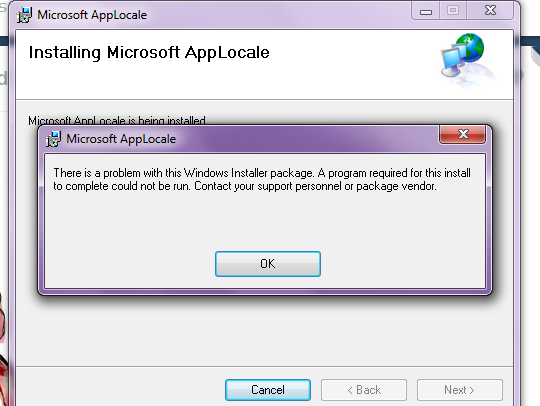The width and height of the screenshot is (540, 406).
Task: Click the globe and computers header icon
Action: pyautogui.click(x=466, y=58)
